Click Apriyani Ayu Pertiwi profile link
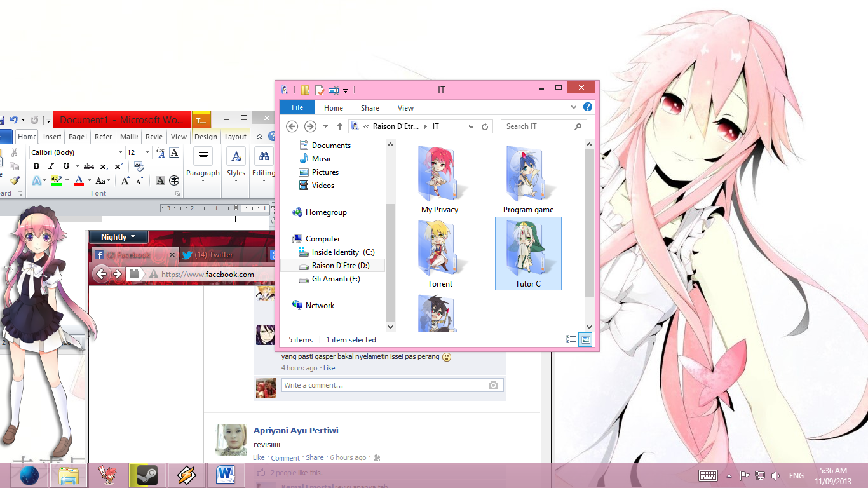Image resolution: width=868 pixels, height=488 pixels. click(296, 430)
